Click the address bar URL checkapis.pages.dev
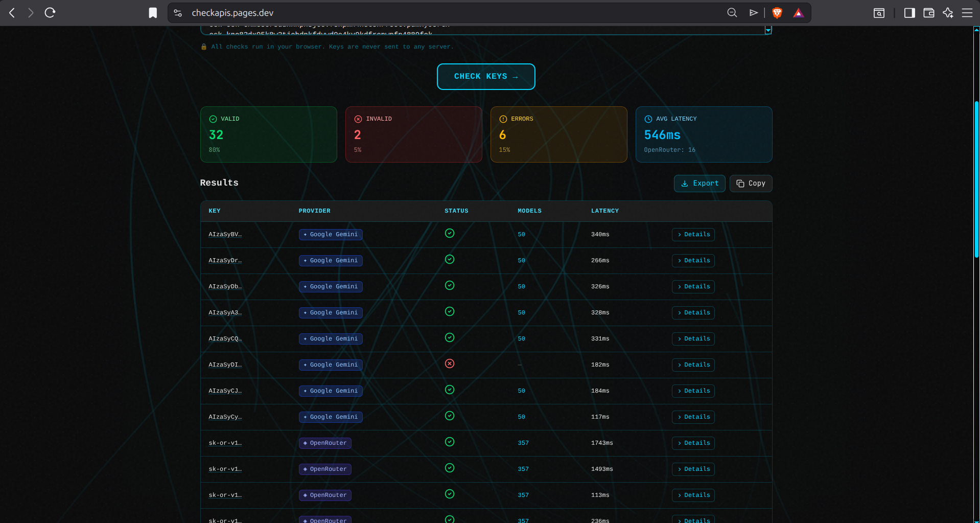Image resolution: width=980 pixels, height=523 pixels. click(232, 13)
